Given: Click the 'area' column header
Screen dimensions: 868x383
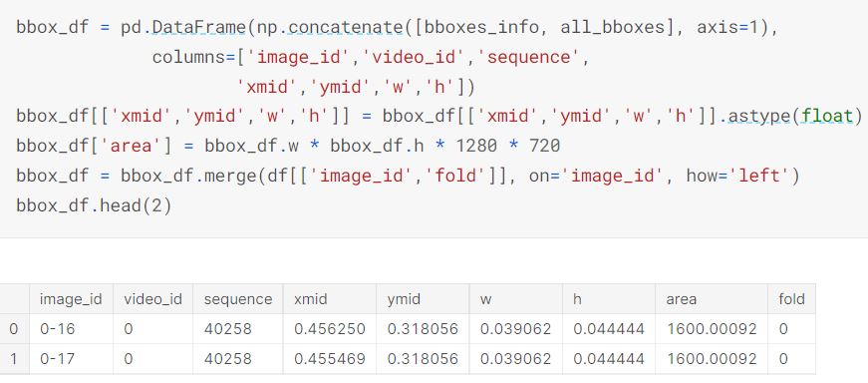Looking at the screenshot, I should coord(712,299).
